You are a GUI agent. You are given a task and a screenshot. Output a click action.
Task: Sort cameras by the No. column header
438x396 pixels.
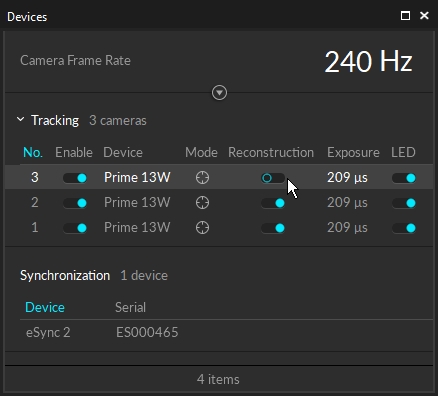(33, 153)
